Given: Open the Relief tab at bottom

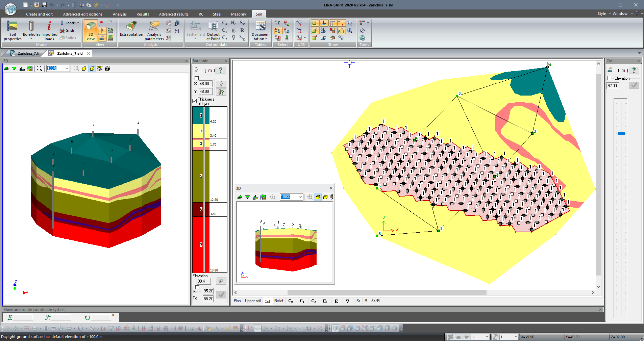Looking at the screenshot, I should (279, 301).
